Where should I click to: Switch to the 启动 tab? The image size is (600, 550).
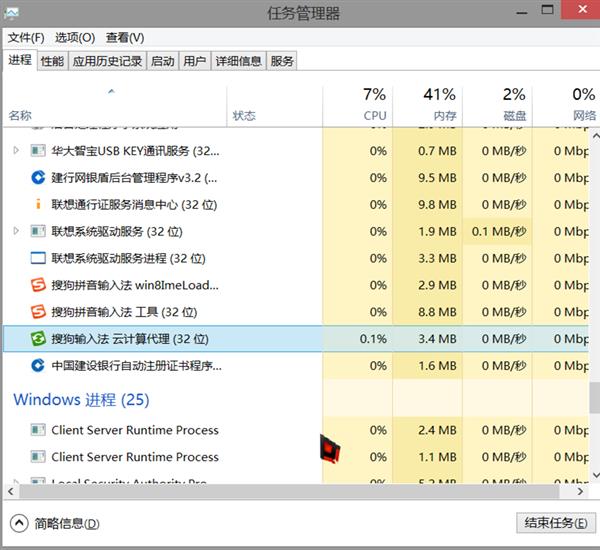[163, 61]
